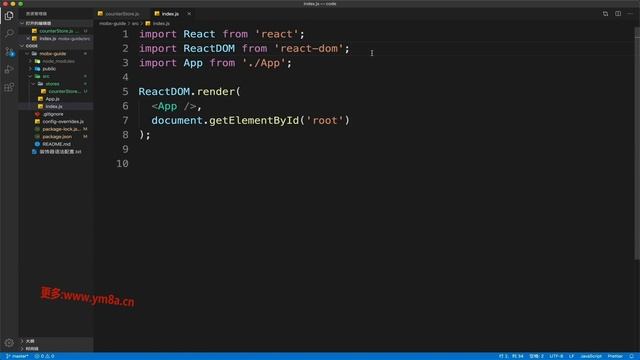
Task: Click the editor vertical scrollbar
Action: 637,143
